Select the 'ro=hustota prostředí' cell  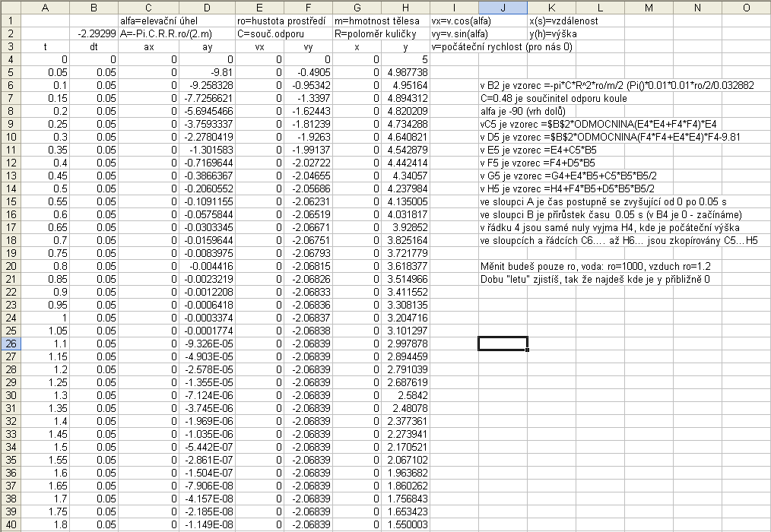point(259,21)
